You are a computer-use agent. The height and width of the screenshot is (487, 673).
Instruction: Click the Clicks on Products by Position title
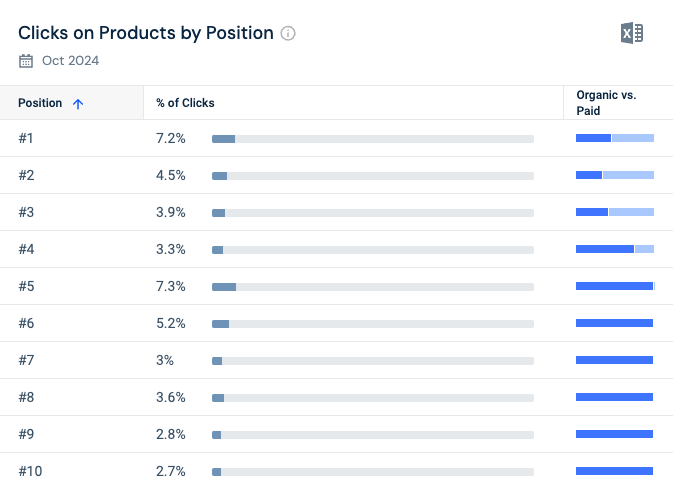click(146, 33)
